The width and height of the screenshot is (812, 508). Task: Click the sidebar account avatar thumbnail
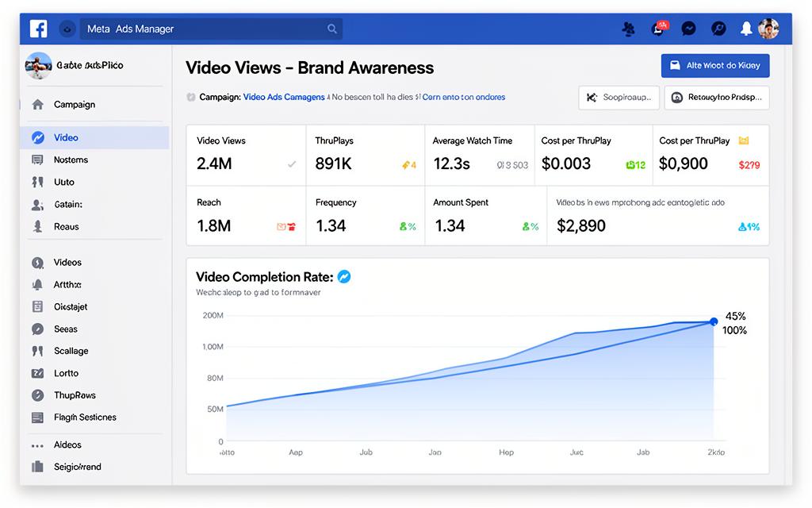[x=39, y=65]
